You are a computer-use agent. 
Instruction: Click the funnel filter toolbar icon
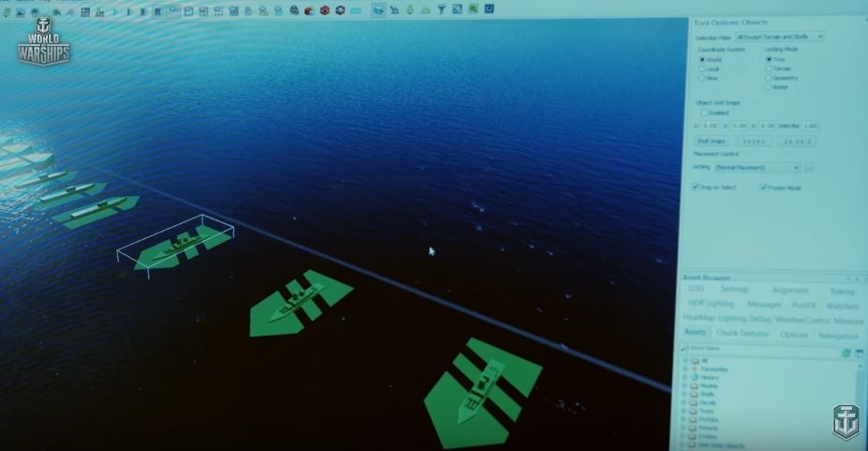click(x=441, y=8)
